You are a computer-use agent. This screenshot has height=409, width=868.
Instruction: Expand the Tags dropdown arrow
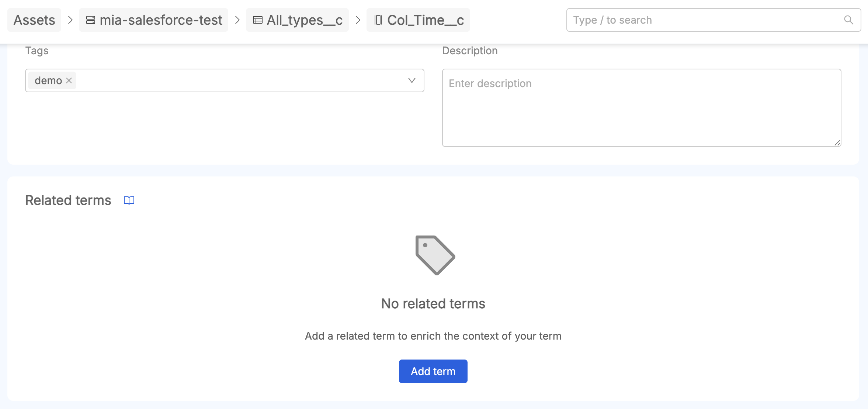point(412,80)
